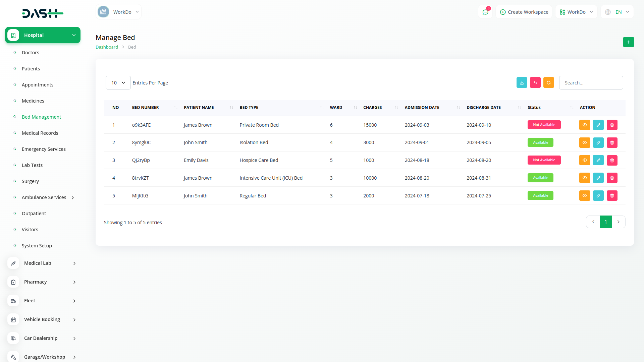Click the pink reset undo icon
Viewport: 644px width, 362px height.
point(535,82)
